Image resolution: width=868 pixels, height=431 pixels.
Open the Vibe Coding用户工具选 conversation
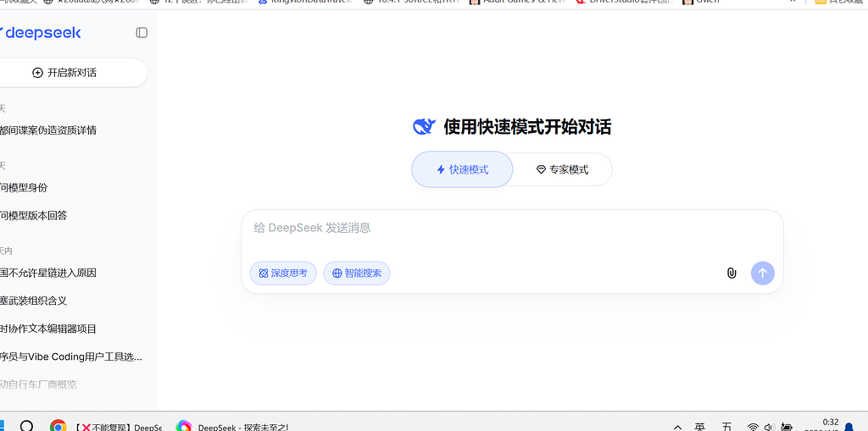click(x=72, y=356)
